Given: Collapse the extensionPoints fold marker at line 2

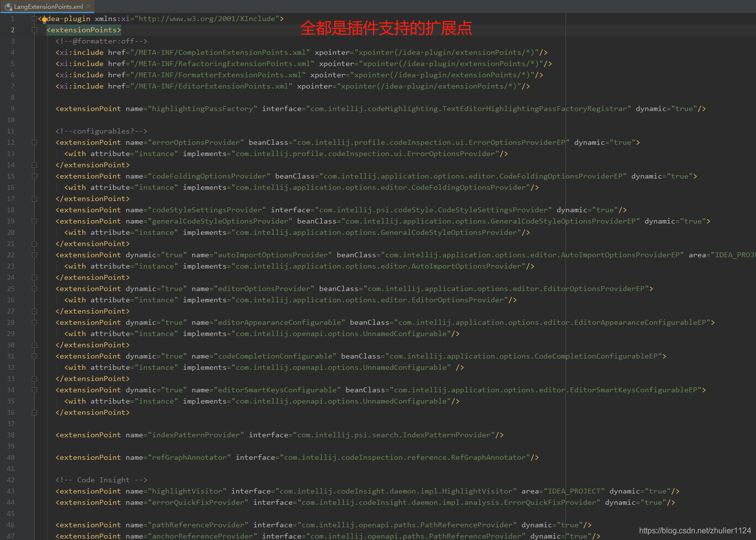Looking at the screenshot, I should (34, 30).
